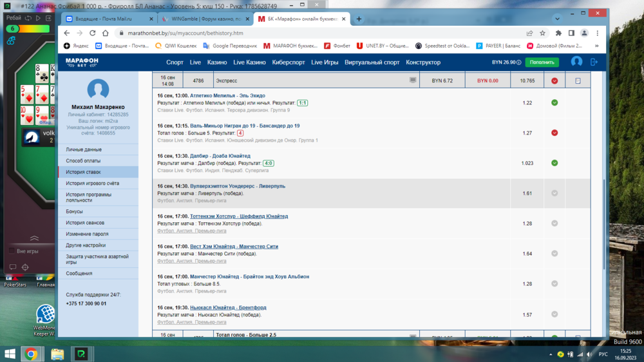Open 'История игрового счёта' in the sidebar

click(92, 184)
